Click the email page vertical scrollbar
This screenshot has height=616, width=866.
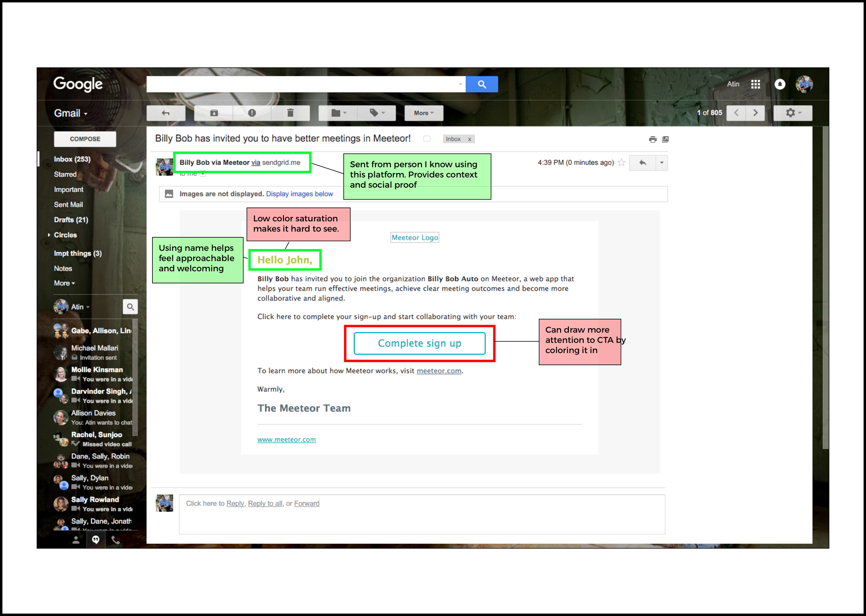coord(825,288)
